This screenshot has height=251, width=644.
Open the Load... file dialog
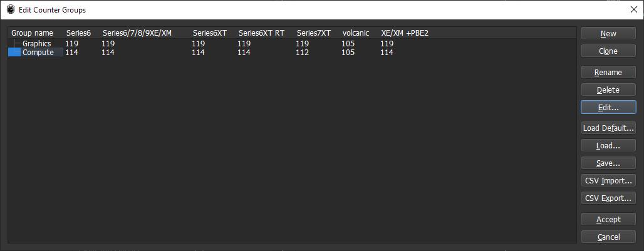click(x=608, y=146)
